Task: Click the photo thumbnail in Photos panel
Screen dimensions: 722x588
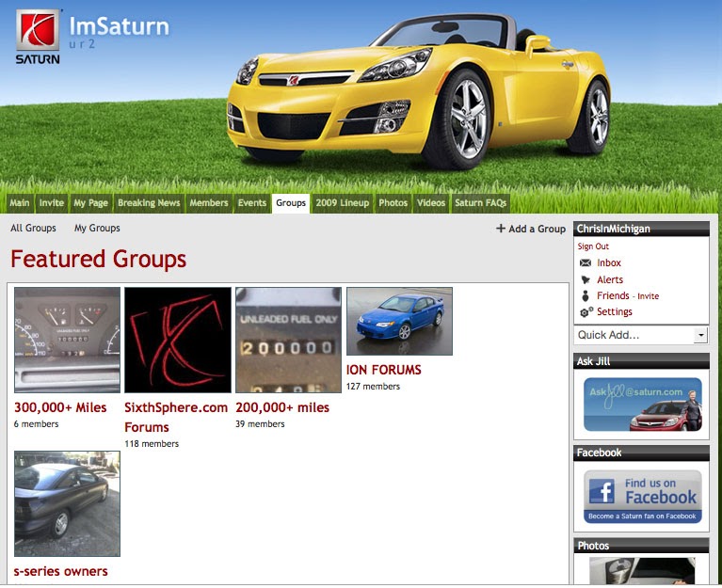Action: [x=642, y=570]
